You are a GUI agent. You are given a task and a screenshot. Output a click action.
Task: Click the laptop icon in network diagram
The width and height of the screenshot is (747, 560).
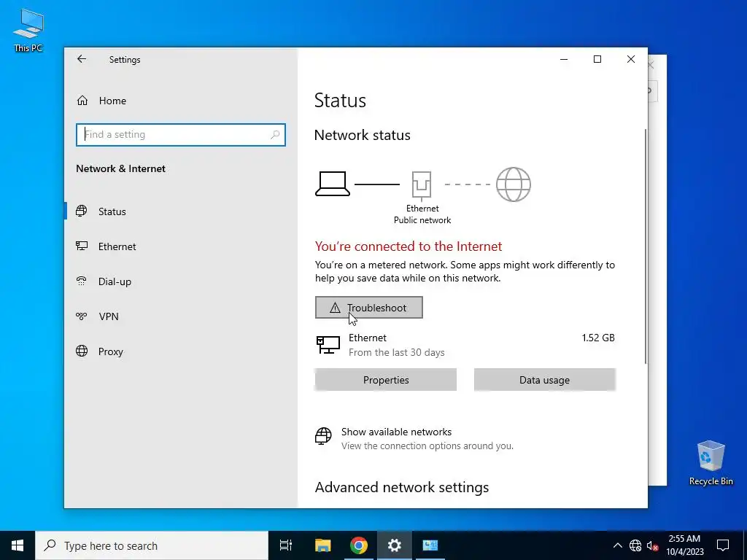click(x=333, y=184)
